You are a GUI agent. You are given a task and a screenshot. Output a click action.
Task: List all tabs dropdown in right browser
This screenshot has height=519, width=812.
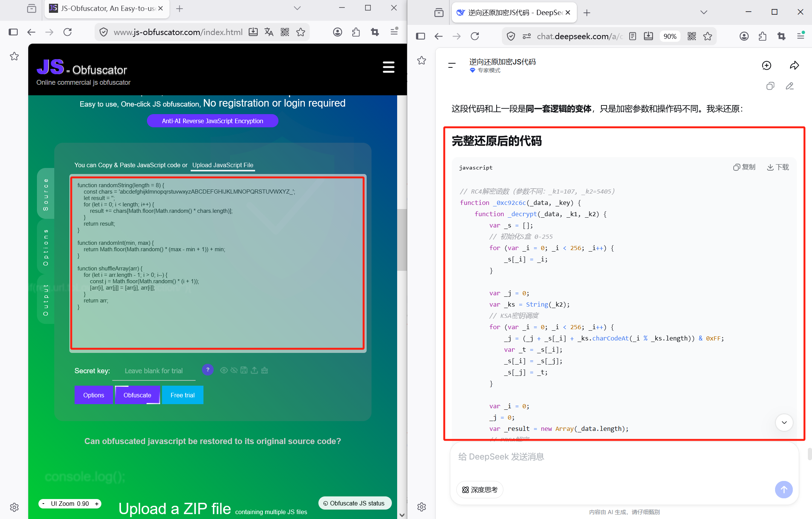[703, 12]
